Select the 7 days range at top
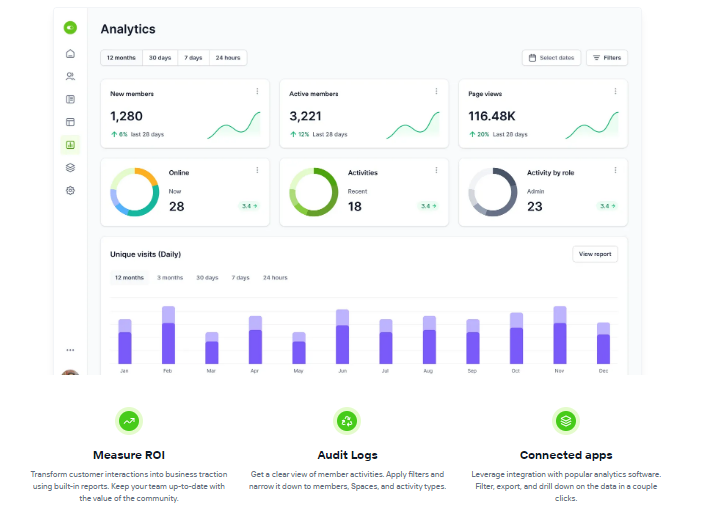This screenshot has height=521, width=701. pyautogui.click(x=193, y=58)
